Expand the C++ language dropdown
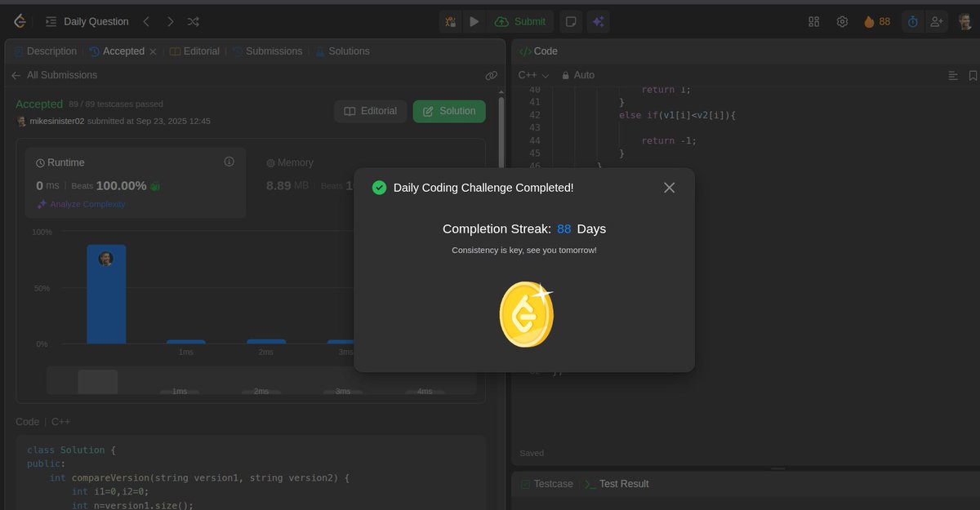Image resolution: width=980 pixels, height=510 pixels. click(534, 75)
